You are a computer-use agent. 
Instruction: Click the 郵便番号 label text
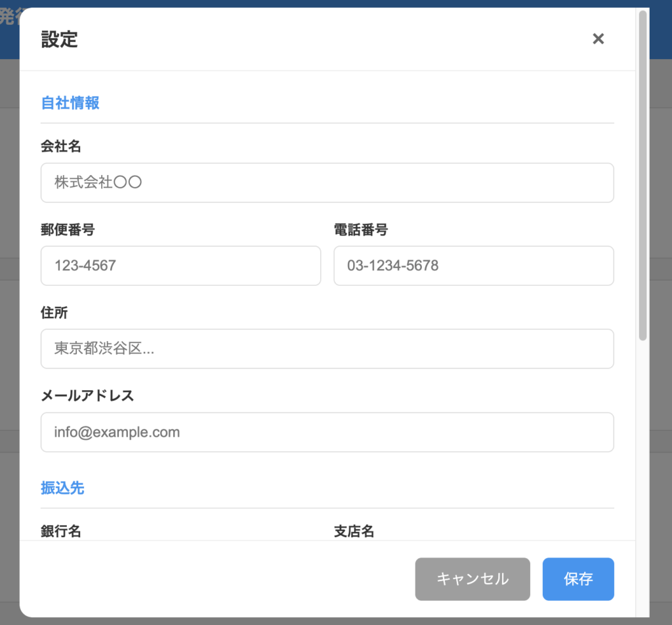[68, 230]
